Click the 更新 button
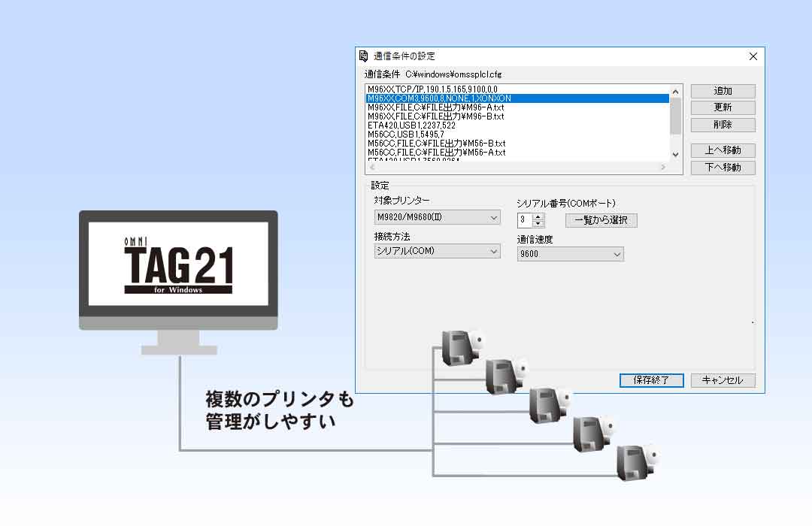The height and width of the screenshot is (526, 812). (x=723, y=107)
